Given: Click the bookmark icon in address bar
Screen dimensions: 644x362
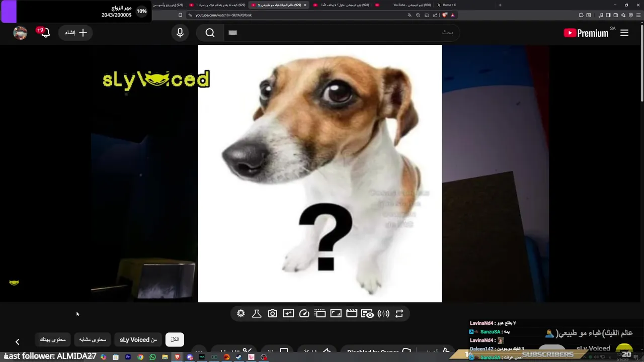Looking at the screenshot, I should 180,15.
